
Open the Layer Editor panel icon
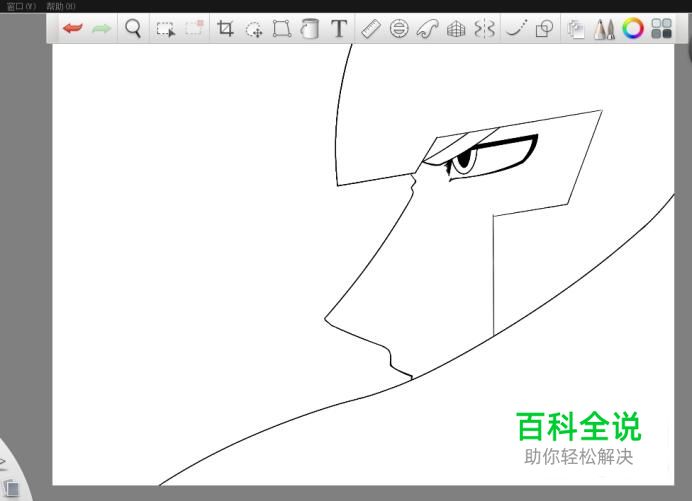pyautogui.click(x=576, y=29)
